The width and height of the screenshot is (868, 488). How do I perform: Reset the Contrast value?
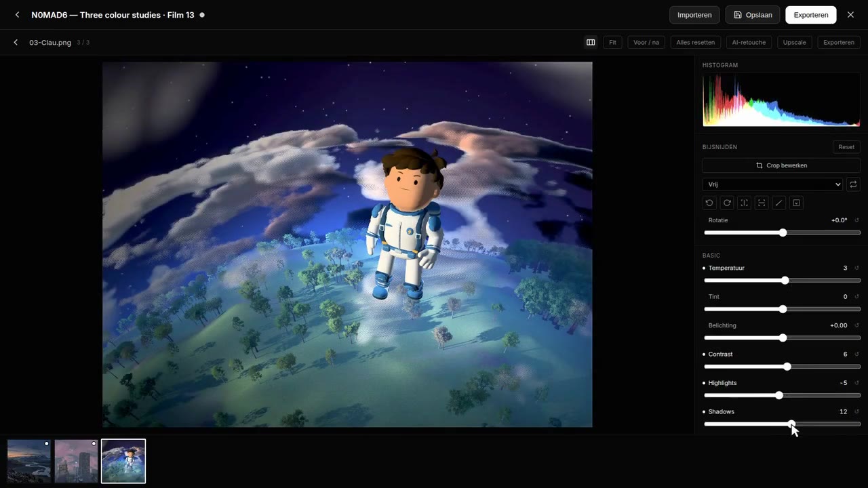(856, 354)
